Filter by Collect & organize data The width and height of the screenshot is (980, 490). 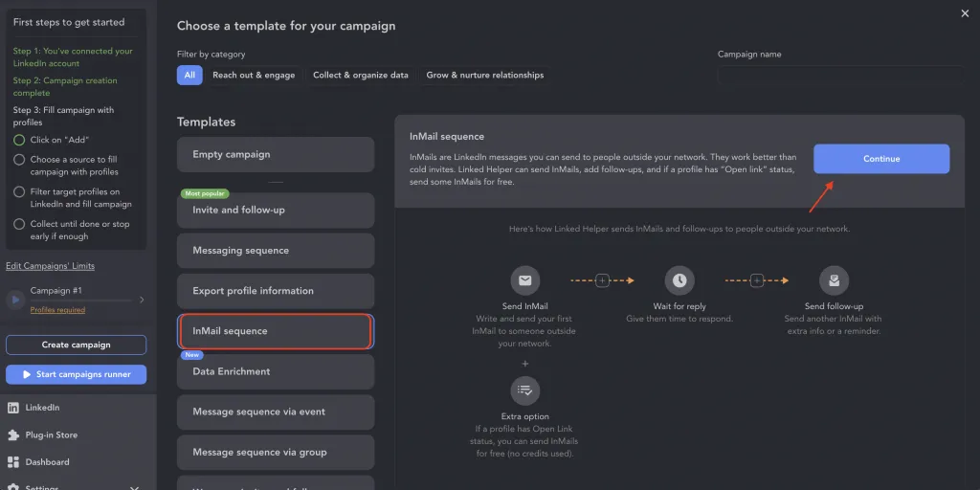tap(361, 75)
